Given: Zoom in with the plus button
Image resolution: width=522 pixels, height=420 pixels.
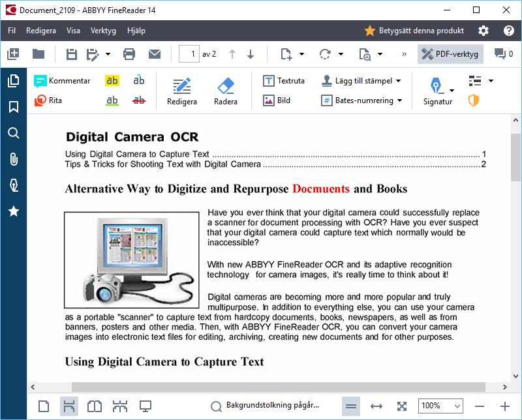Looking at the screenshot, I should (504, 406).
